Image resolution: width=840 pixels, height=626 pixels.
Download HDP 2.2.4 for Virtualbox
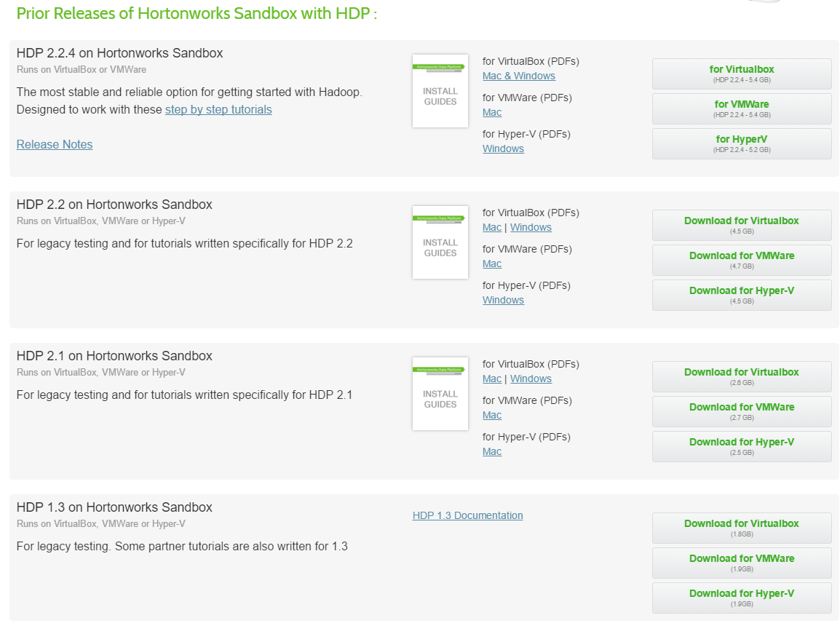click(741, 74)
